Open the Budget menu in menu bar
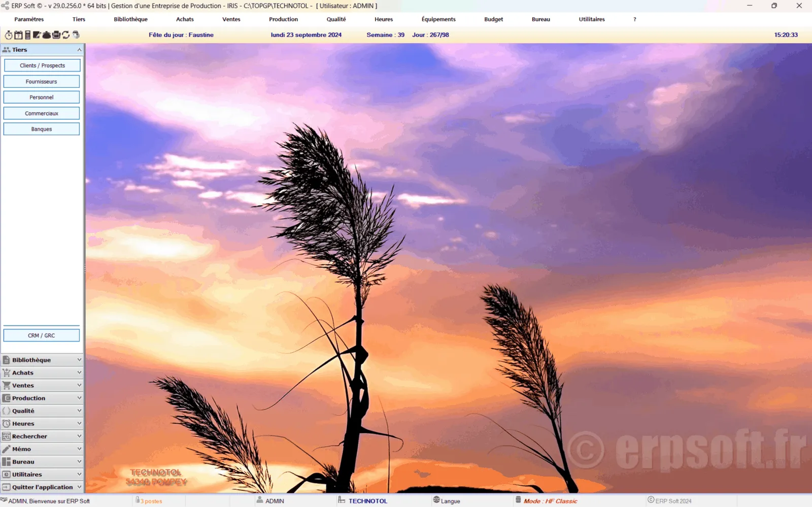812x507 pixels. (493, 19)
